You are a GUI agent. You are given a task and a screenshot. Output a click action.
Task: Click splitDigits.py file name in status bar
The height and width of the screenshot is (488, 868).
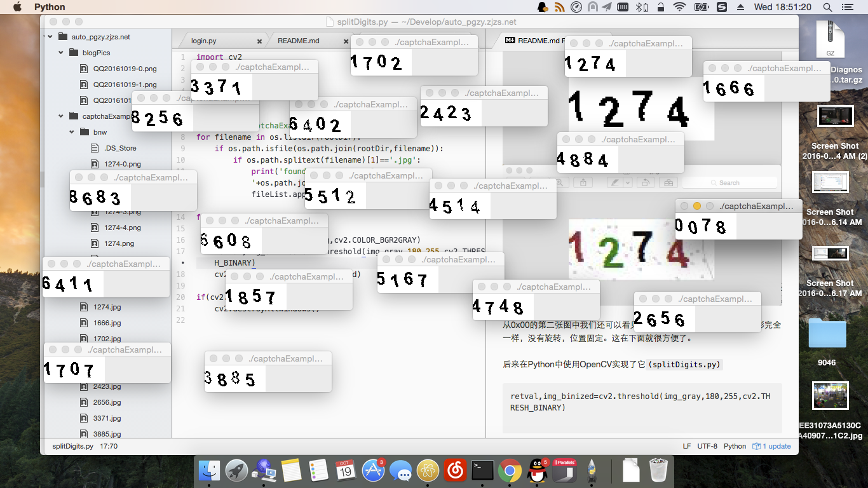coord(73,446)
